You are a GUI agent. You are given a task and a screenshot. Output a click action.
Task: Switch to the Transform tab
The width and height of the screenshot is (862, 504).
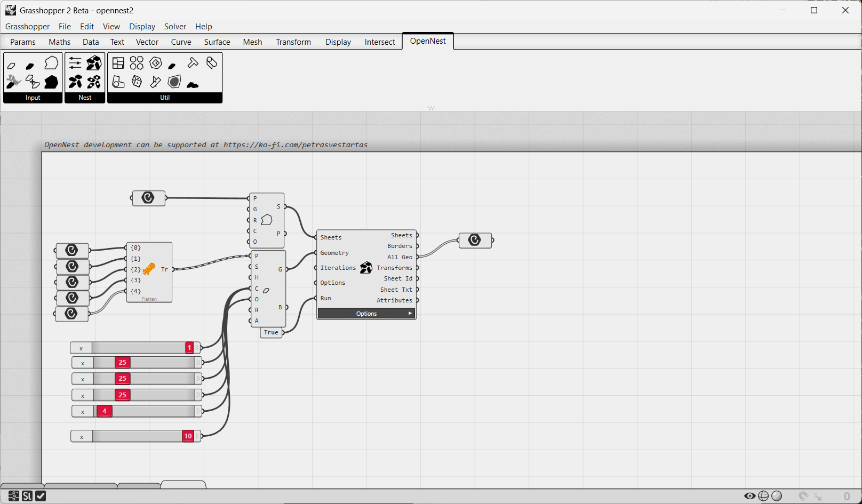[293, 42]
